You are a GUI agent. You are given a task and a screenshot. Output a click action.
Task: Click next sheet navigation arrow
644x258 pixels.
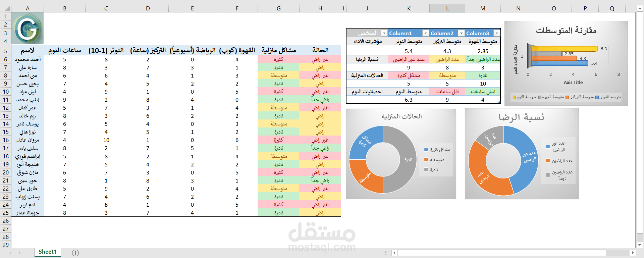pyautogui.click(x=20, y=253)
